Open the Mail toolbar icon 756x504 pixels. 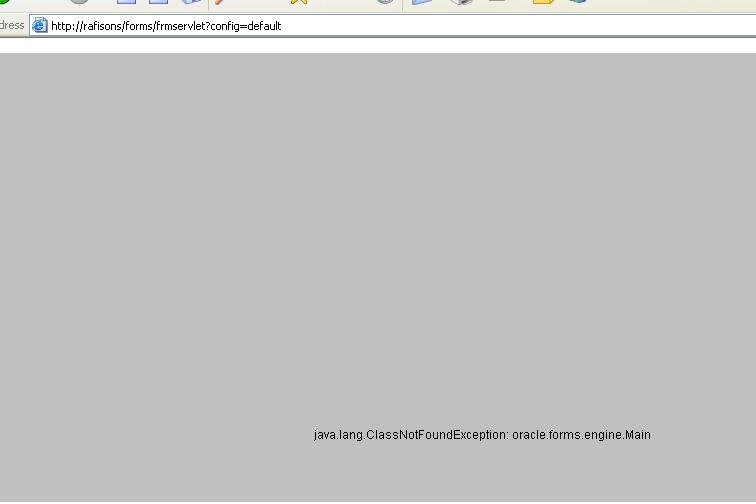pyautogui.click(x=422, y=2)
